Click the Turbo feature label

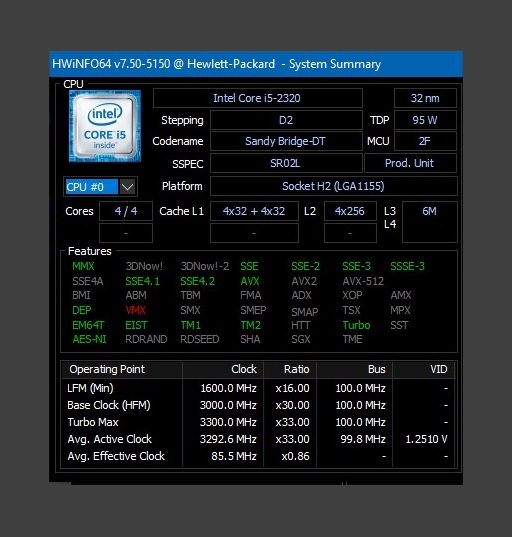357,325
